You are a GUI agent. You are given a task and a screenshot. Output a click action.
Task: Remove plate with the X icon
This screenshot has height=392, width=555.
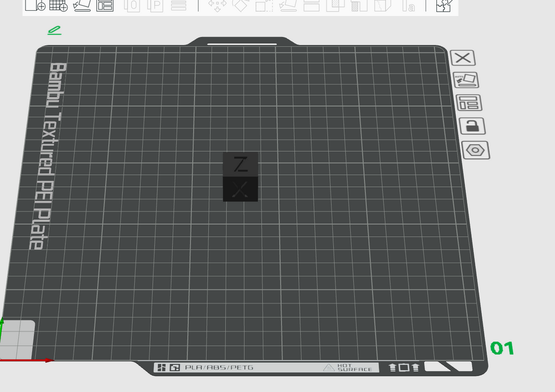[x=463, y=57]
